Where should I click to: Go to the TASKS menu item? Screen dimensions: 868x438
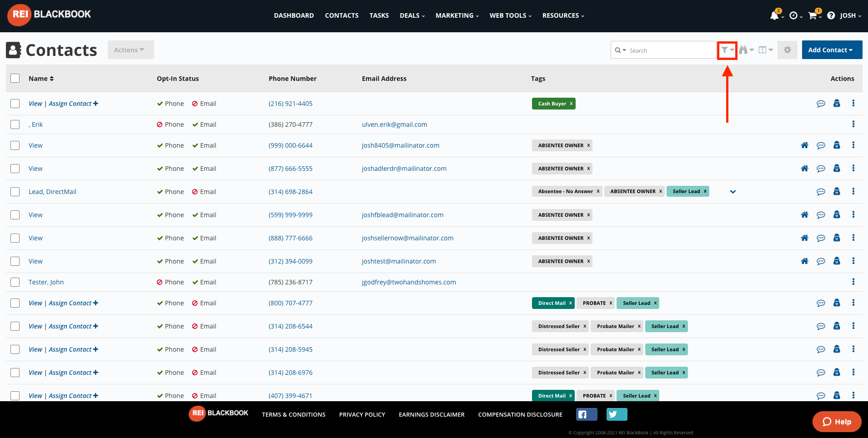tap(379, 15)
